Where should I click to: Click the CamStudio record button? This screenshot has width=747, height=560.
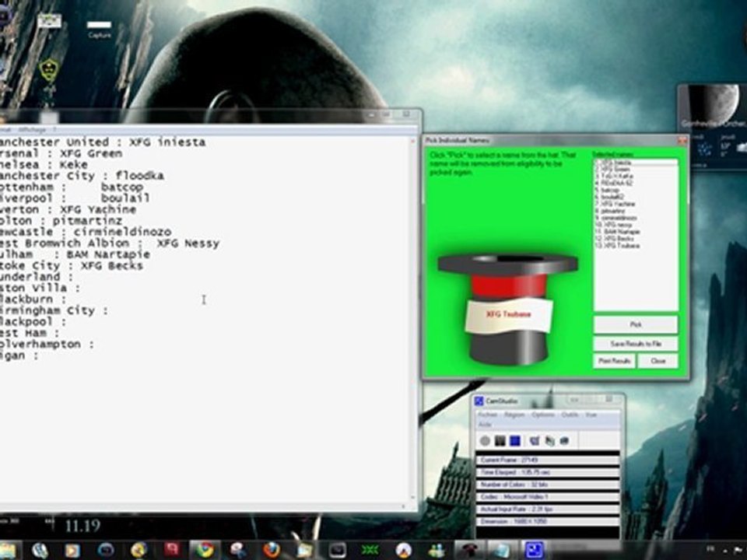click(485, 441)
